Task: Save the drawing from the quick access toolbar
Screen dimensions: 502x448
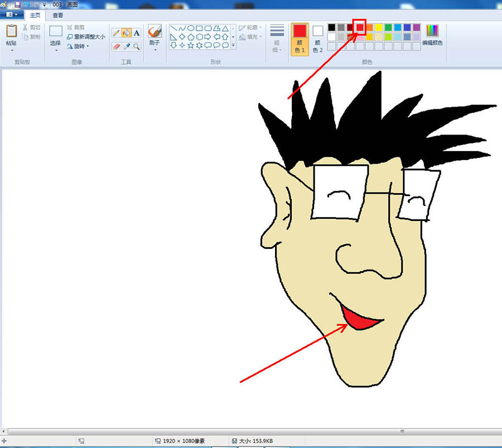Action: (17, 5)
